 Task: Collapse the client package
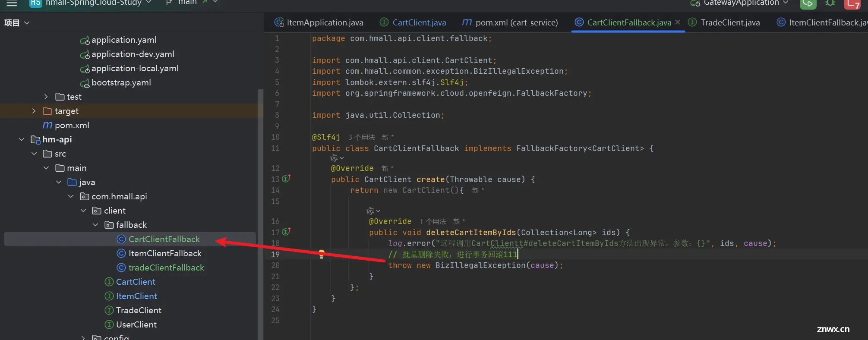tap(83, 211)
